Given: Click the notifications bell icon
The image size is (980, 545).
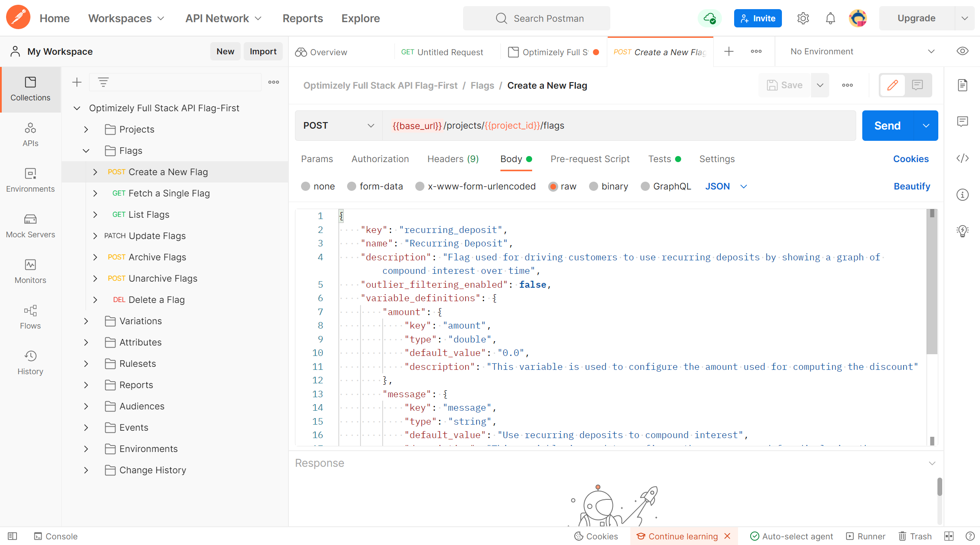Looking at the screenshot, I should [830, 18].
